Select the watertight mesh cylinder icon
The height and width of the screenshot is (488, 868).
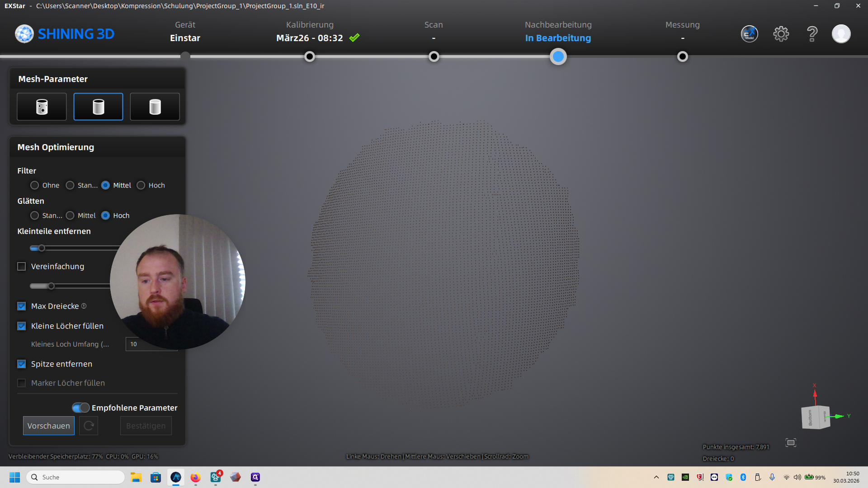tap(155, 107)
